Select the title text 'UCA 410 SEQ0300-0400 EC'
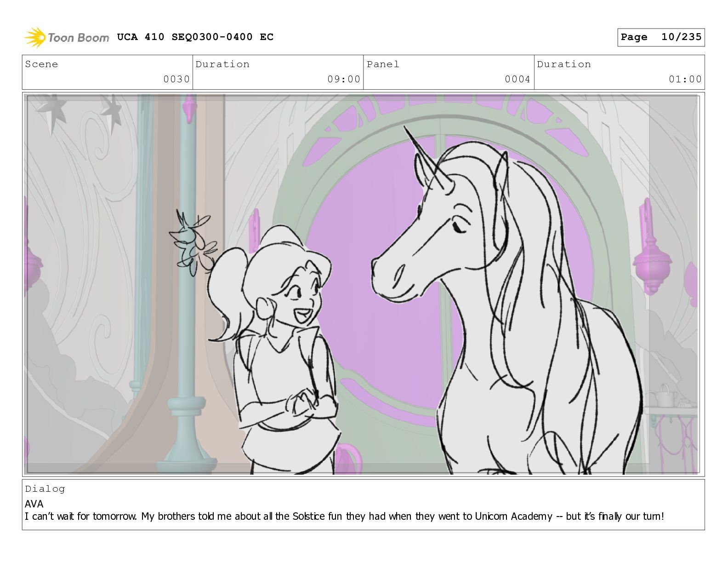 [x=195, y=37]
